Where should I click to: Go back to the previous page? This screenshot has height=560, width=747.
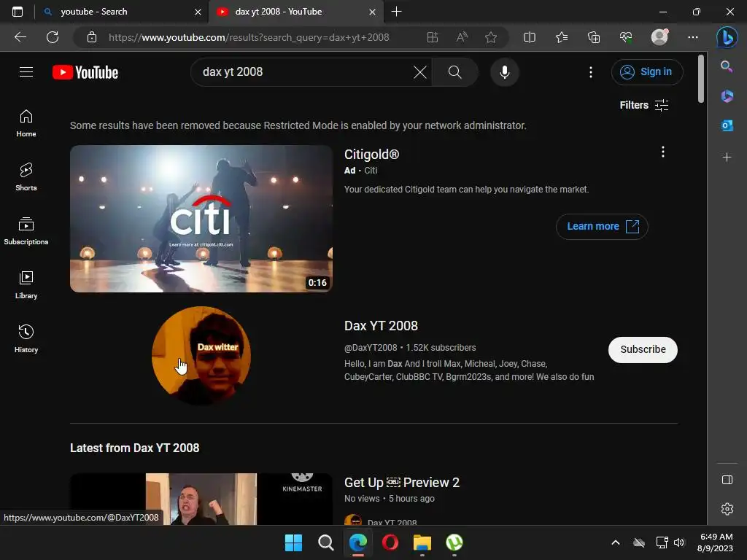tap(20, 37)
